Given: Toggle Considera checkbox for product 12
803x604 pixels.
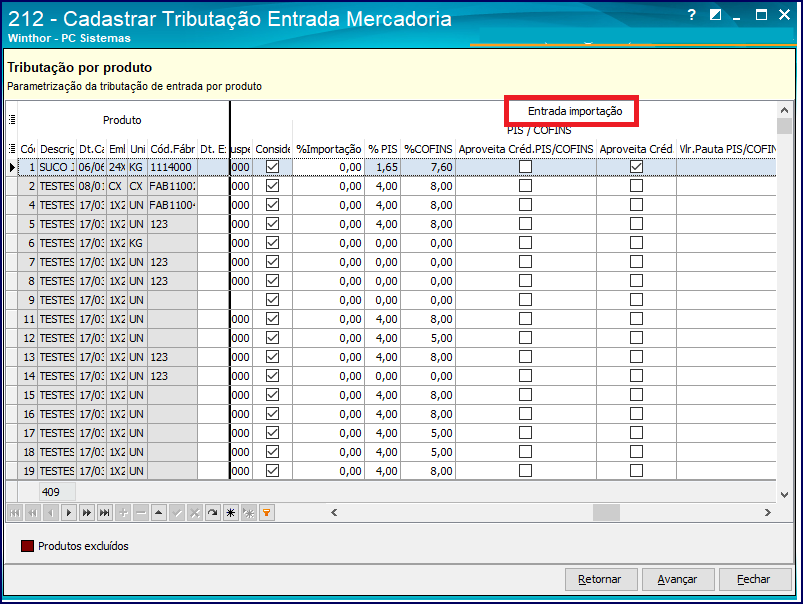Looking at the screenshot, I should click(272, 338).
